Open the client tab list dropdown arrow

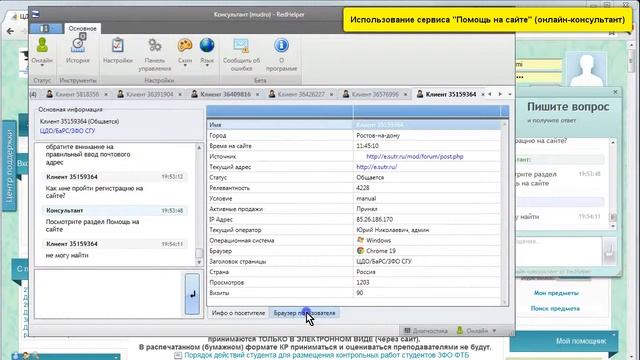[510, 95]
